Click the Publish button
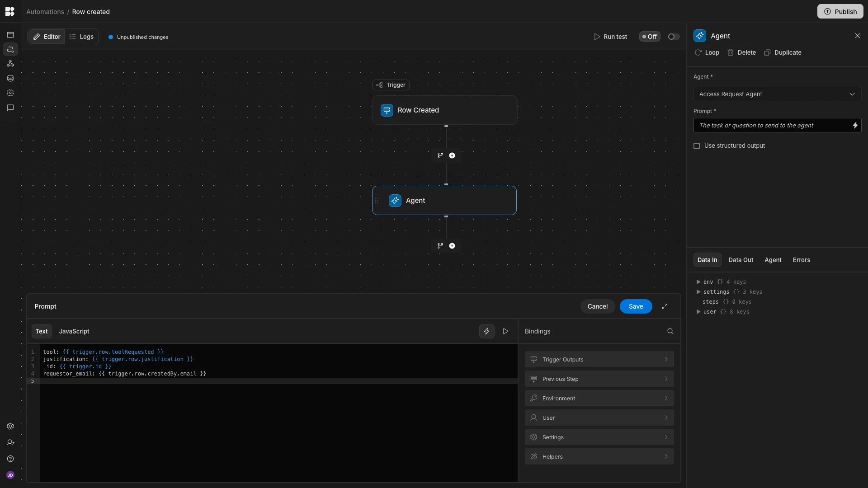Image resolution: width=868 pixels, height=488 pixels. [840, 11]
